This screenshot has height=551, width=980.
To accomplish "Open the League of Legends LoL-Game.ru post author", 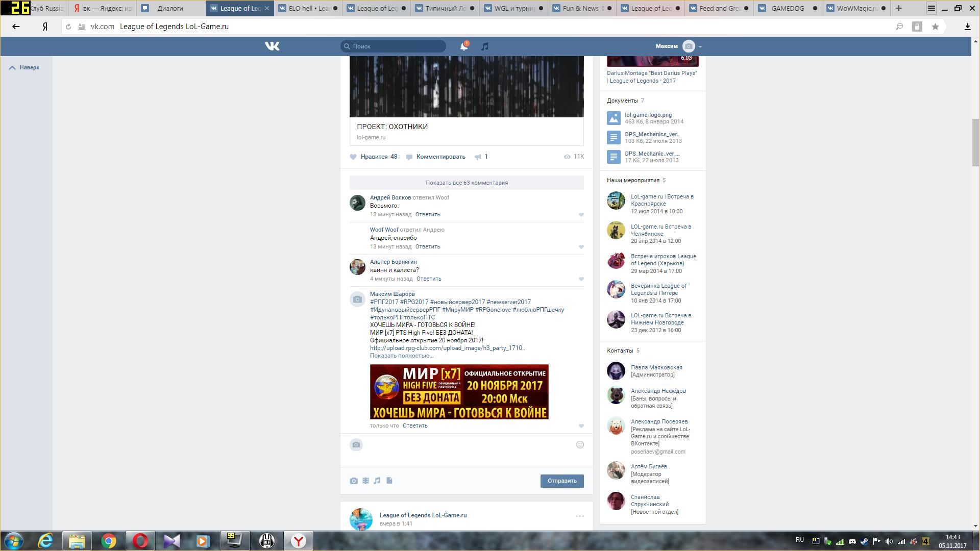I will [423, 515].
